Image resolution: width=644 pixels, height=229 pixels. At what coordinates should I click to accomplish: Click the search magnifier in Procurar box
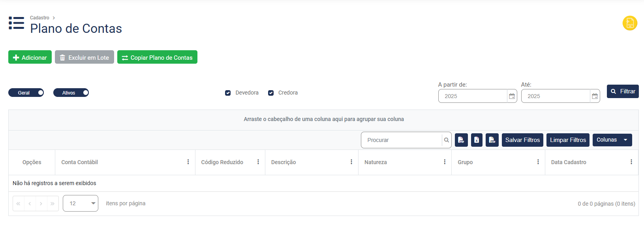(447, 140)
